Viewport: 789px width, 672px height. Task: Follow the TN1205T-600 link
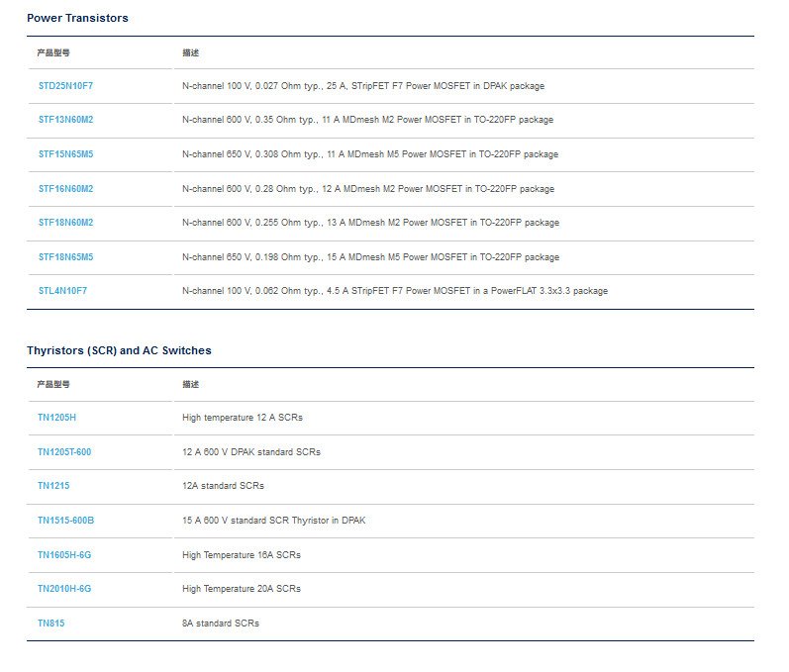64,452
